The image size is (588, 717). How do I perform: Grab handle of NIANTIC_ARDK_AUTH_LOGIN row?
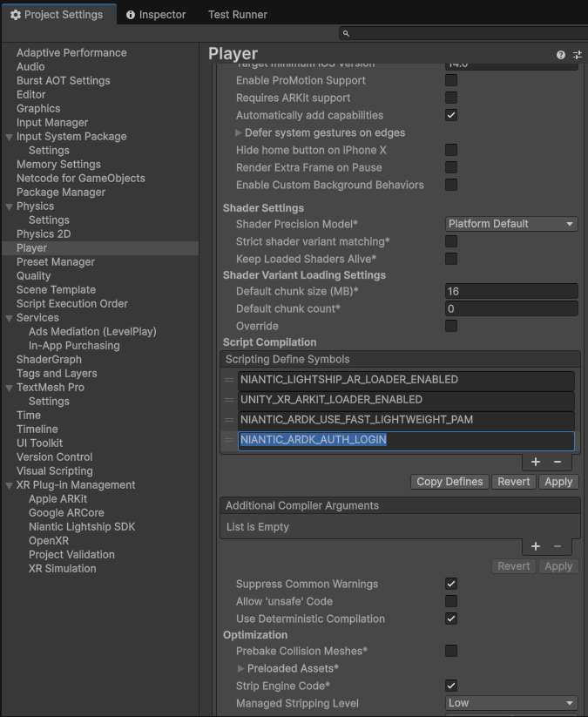pos(229,440)
